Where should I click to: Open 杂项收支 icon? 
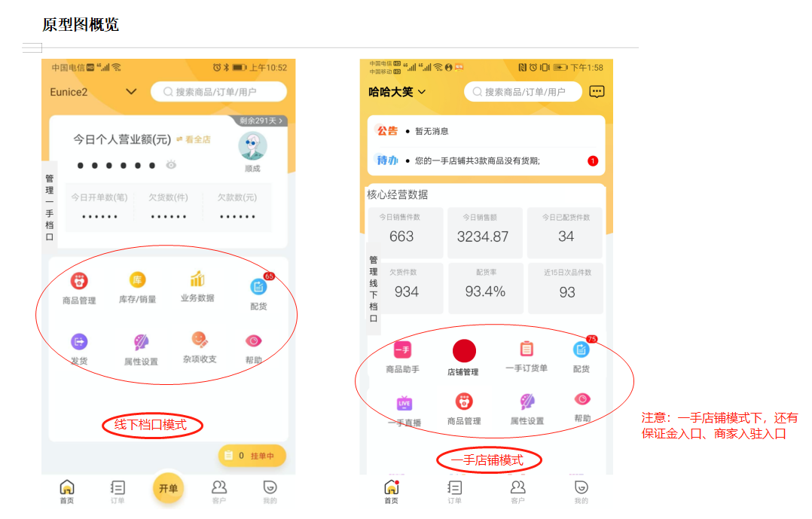(200, 340)
